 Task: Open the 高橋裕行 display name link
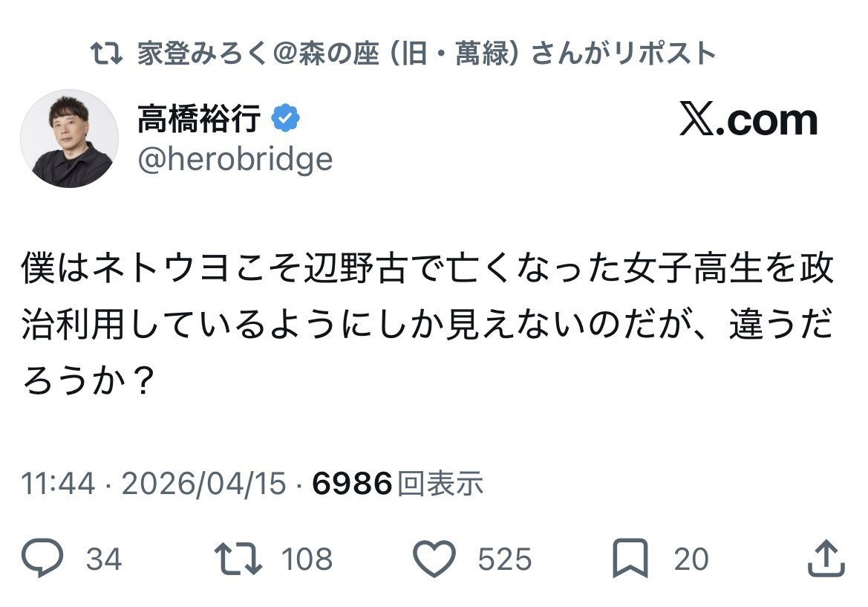click(199, 119)
